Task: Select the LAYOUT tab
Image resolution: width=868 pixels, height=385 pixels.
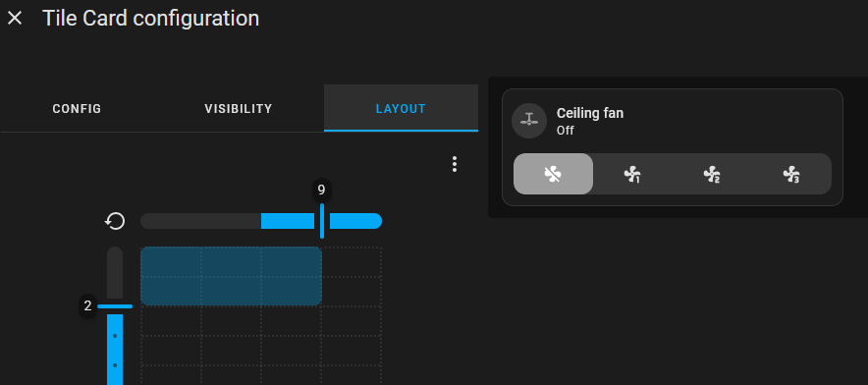Action: pos(401,109)
